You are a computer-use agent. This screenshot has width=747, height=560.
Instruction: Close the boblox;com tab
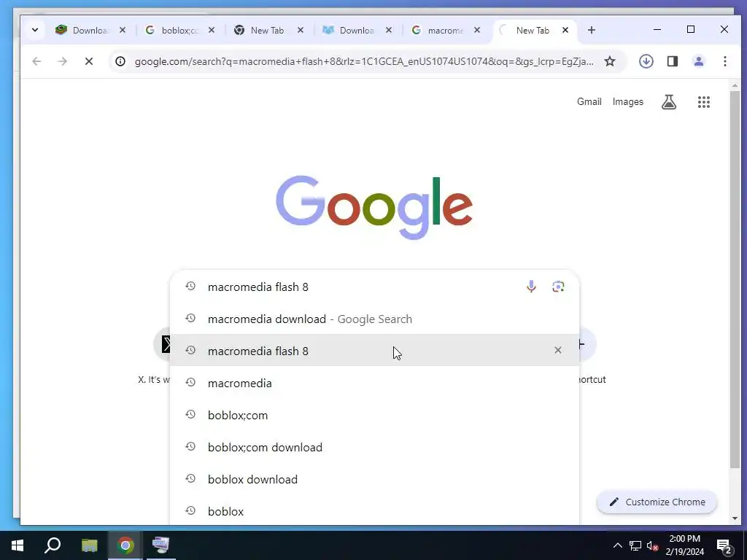tap(212, 30)
